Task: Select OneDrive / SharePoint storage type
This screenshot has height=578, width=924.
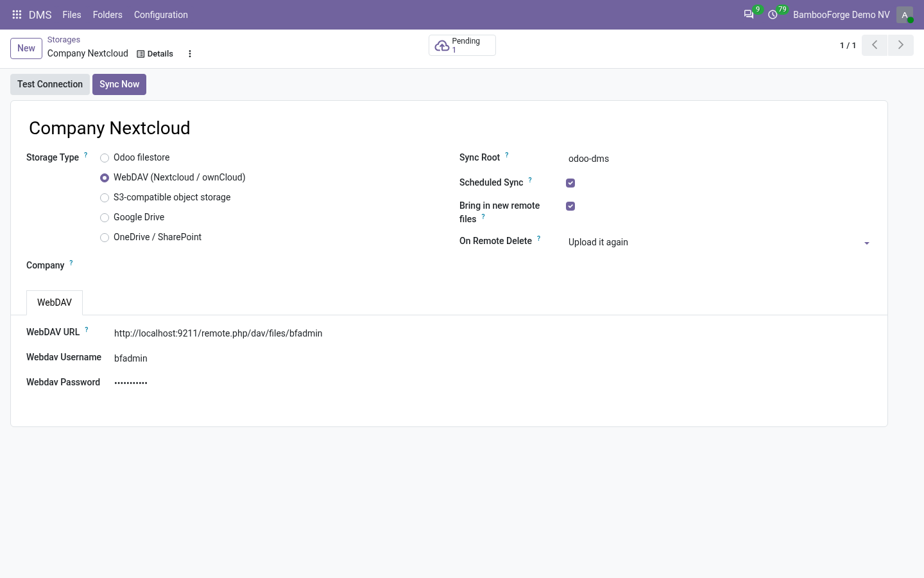Action: click(105, 238)
